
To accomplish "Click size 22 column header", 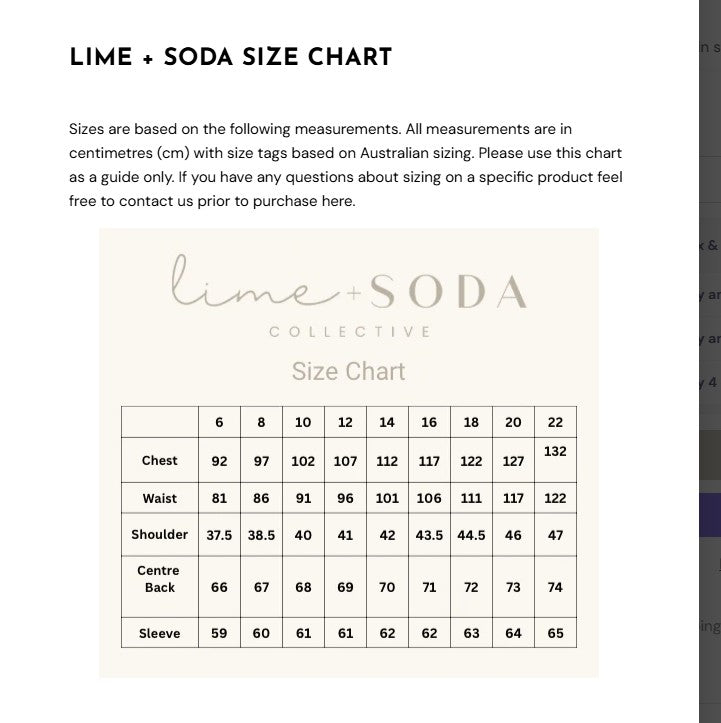I will click(x=555, y=422).
